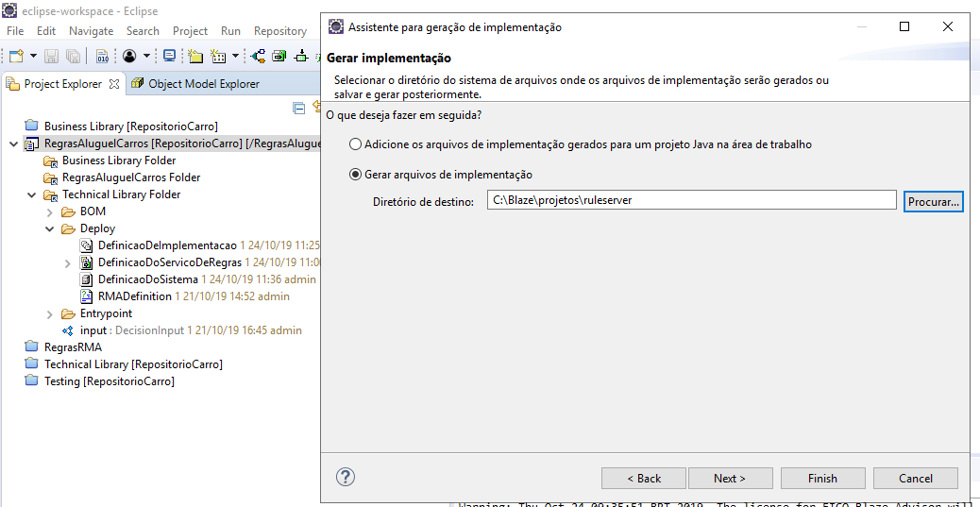Open the Run menu
Image resolution: width=980 pixels, height=507 pixels.
230,30
